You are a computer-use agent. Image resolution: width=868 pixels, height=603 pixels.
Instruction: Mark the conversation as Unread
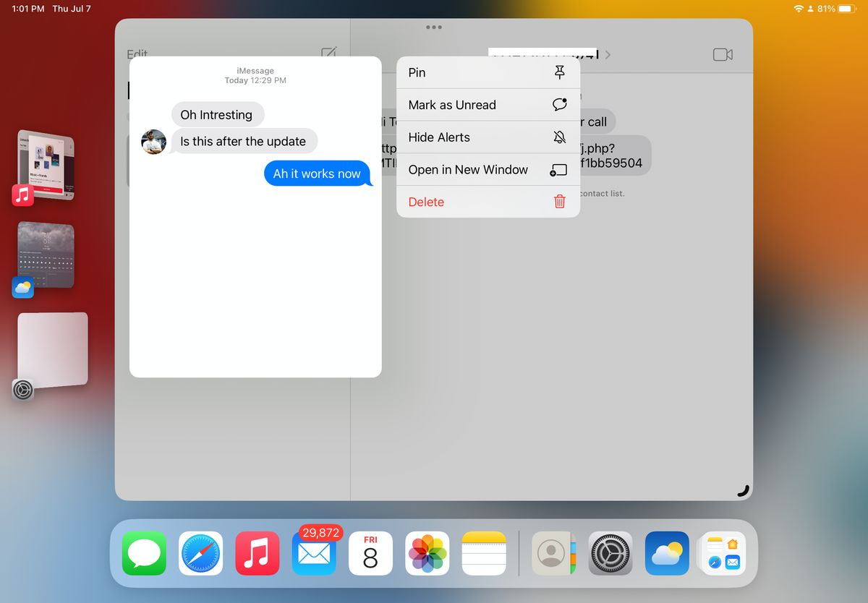click(x=488, y=105)
